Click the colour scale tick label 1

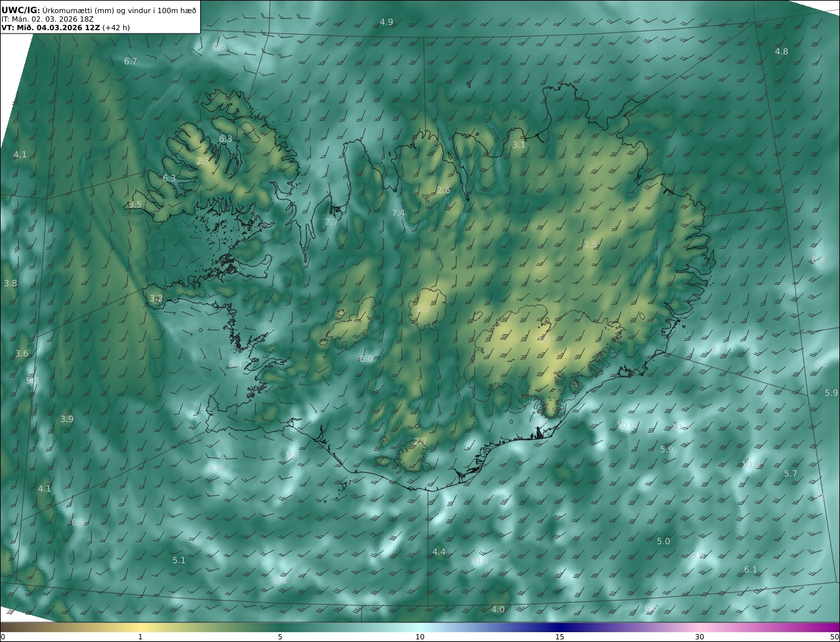pyautogui.click(x=140, y=637)
